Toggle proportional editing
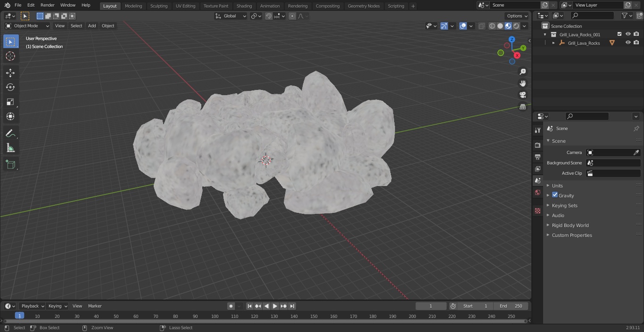 click(292, 16)
